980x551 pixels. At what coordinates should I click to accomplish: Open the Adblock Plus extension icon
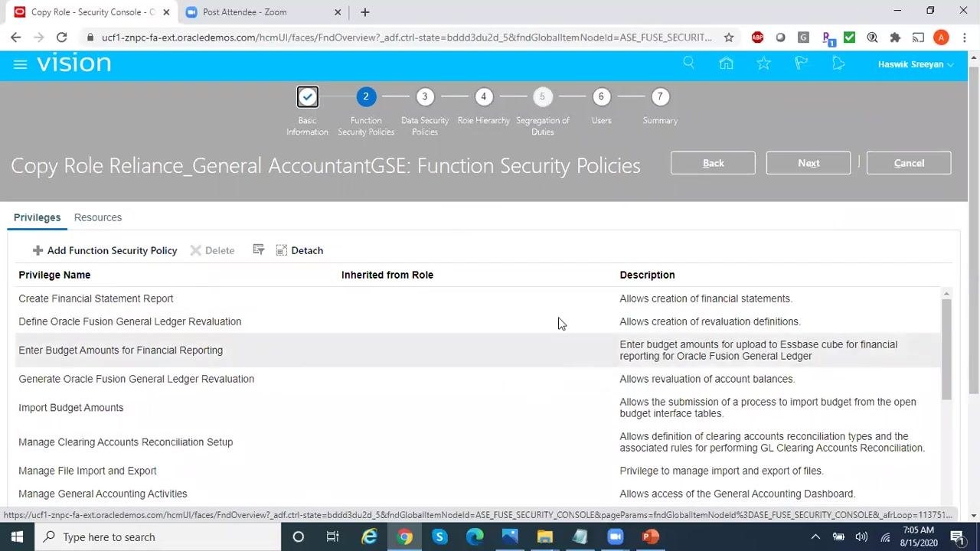pos(757,37)
